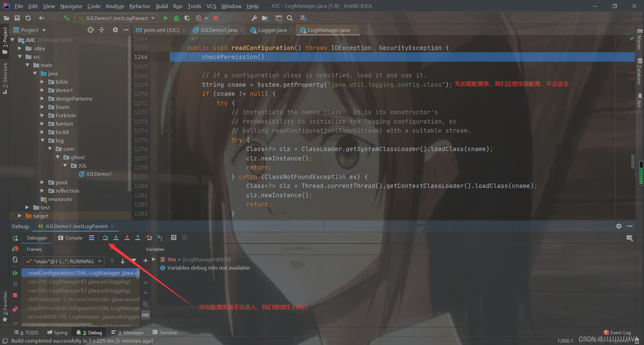Click the Debug bug icon in toolbar

[x=177, y=18]
